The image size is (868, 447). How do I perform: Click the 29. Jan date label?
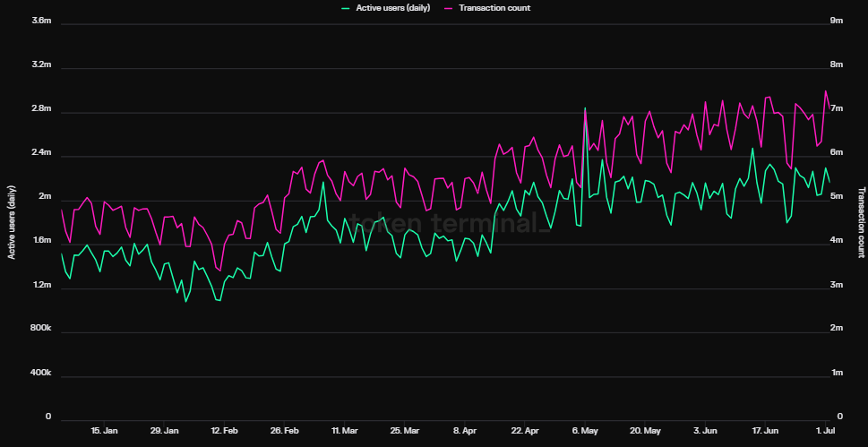[x=165, y=430]
